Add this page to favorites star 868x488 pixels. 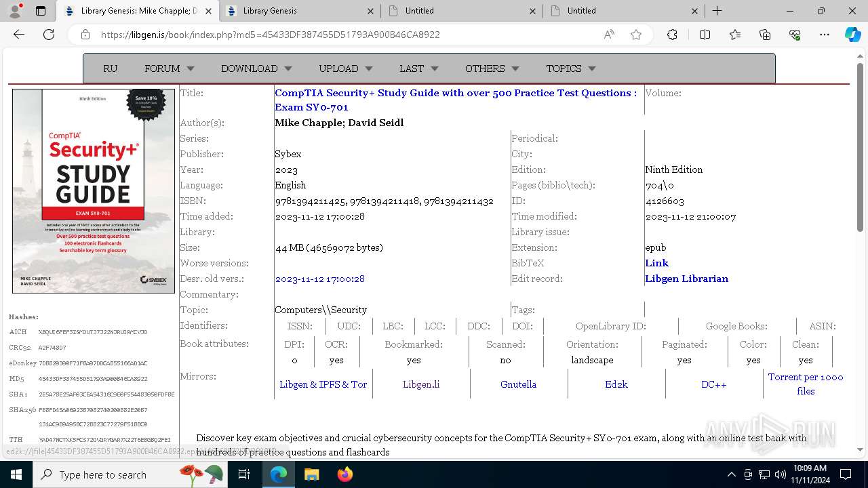point(636,35)
